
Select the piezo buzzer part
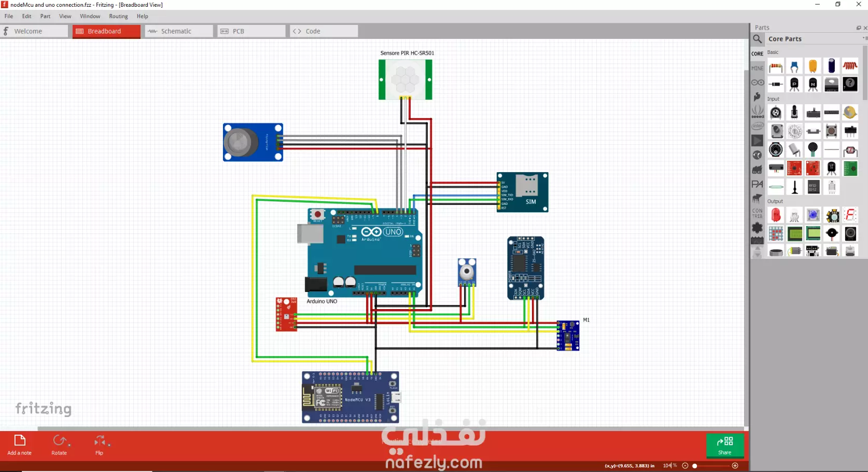[x=832, y=233]
